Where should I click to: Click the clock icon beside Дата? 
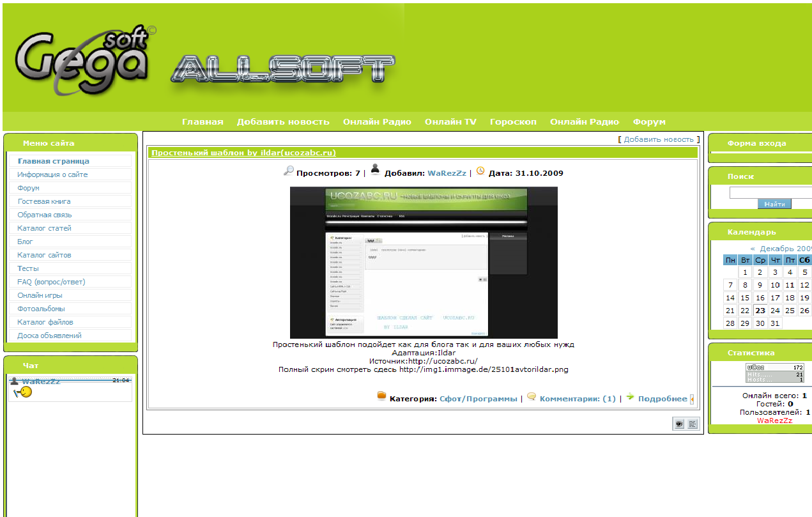point(480,171)
